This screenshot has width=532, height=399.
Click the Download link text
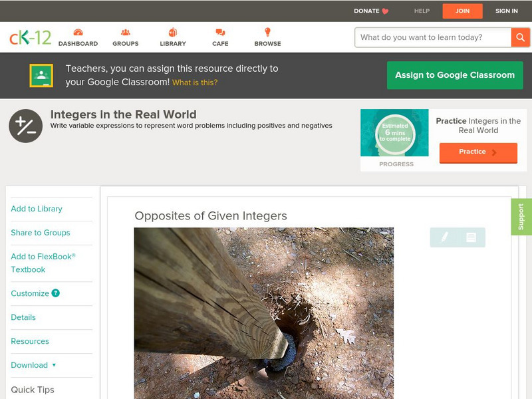[x=29, y=365]
